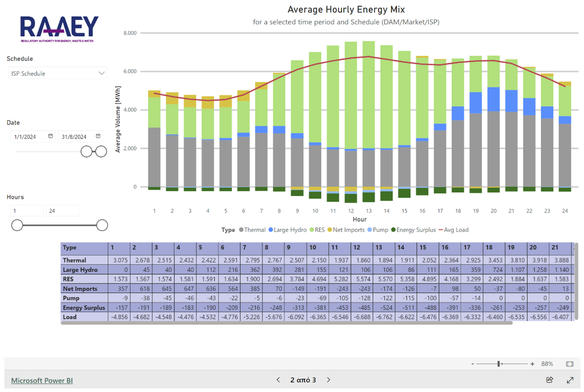The width and height of the screenshot is (584, 392).
Task: Select the Pump row header in the table
Action: [x=84, y=298]
